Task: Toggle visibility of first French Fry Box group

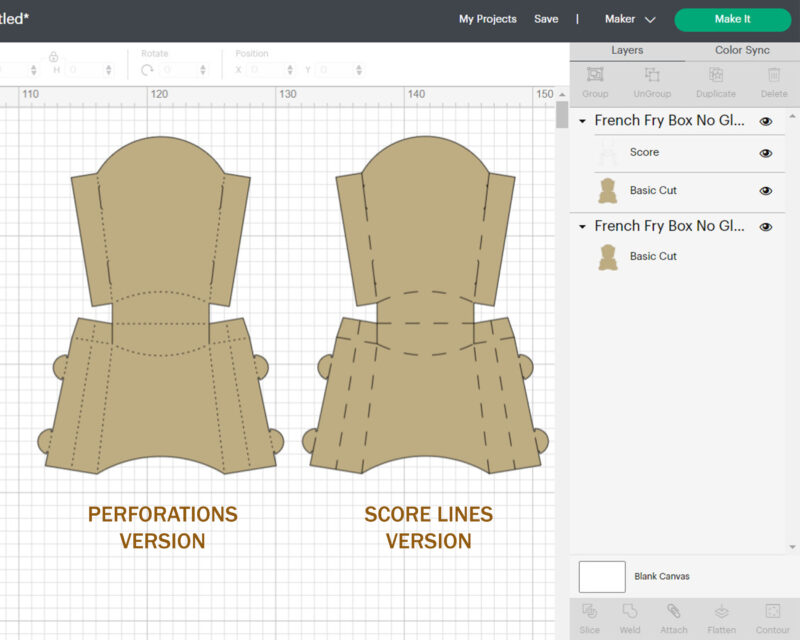Action: 766,121
